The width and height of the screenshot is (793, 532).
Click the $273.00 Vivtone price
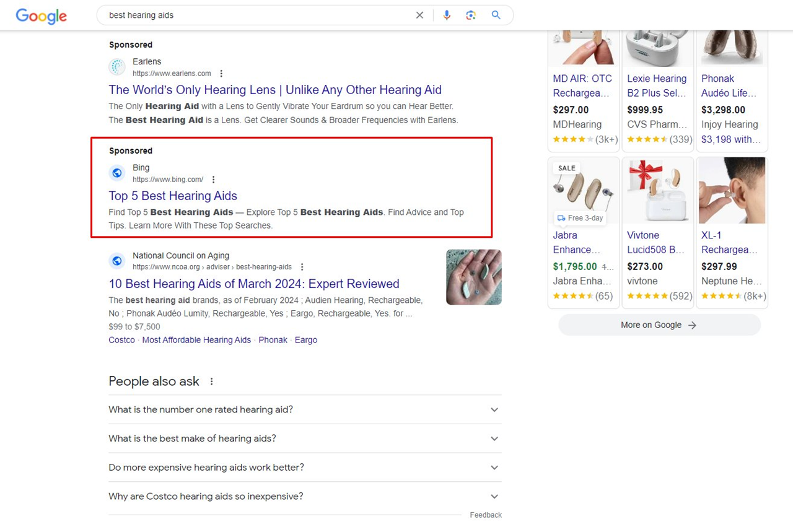(x=645, y=266)
